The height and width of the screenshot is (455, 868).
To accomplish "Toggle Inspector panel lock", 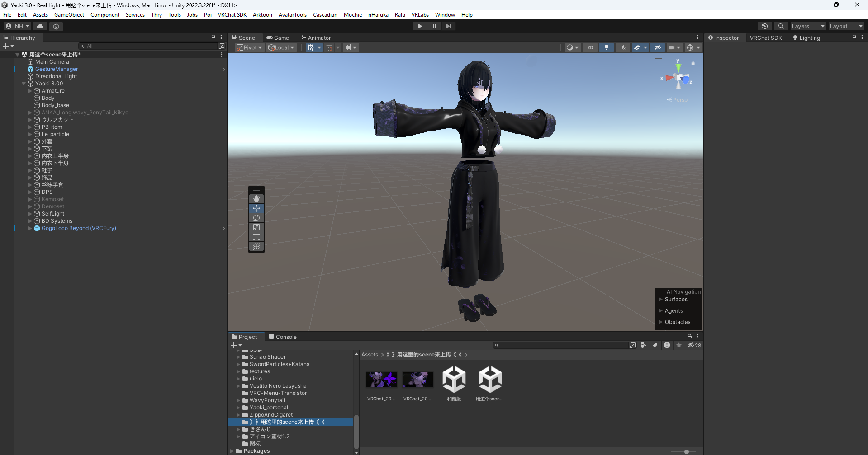I will [854, 38].
